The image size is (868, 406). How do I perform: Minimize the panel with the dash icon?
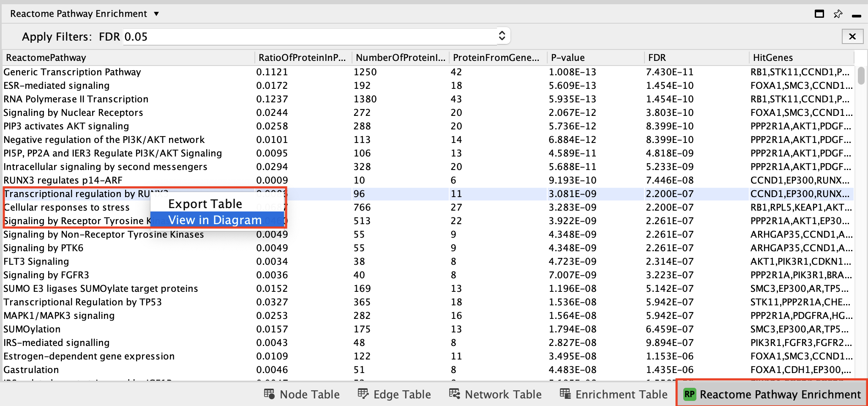(856, 16)
